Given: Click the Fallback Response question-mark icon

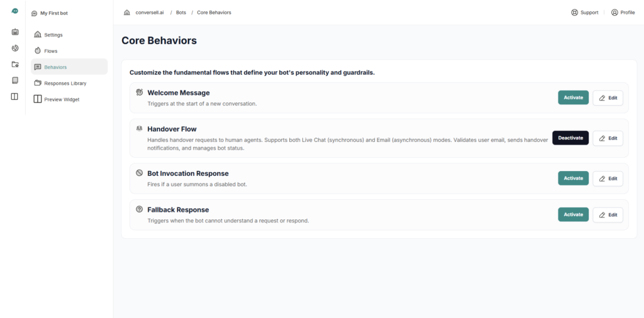Looking at the screenshot, I should click(140, 209).
